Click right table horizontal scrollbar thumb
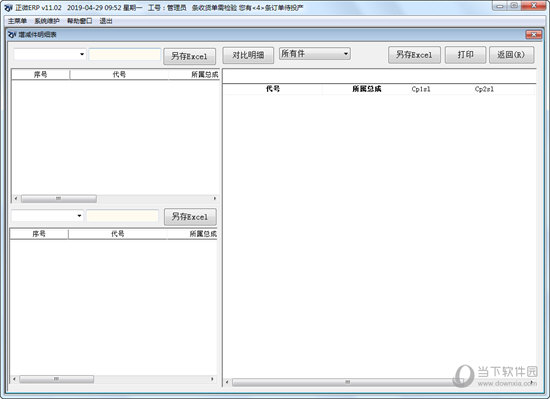This screenshot has height=399, width=550. click(x=347, y=382)
